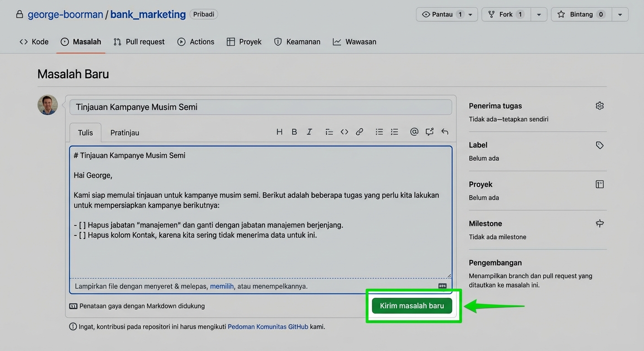
Task: Switch to the Tulis editor tab
Action: [x=86, y=133]
